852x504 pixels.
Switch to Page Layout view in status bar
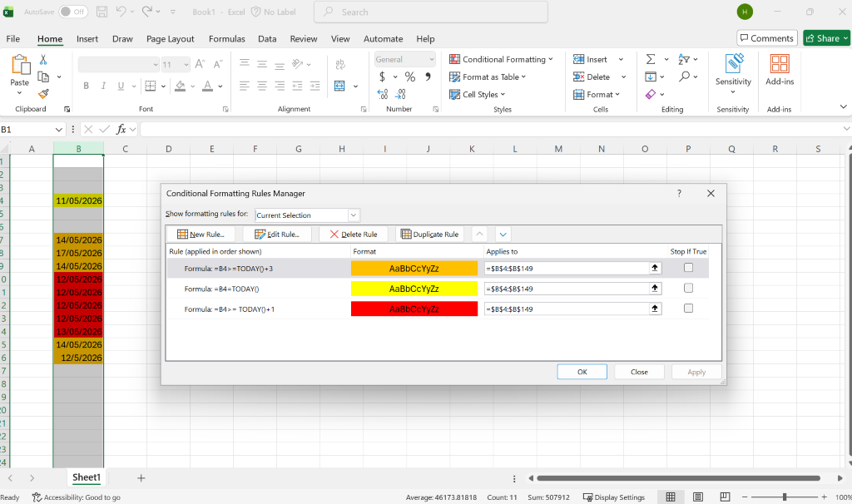[x=698, y=497]
